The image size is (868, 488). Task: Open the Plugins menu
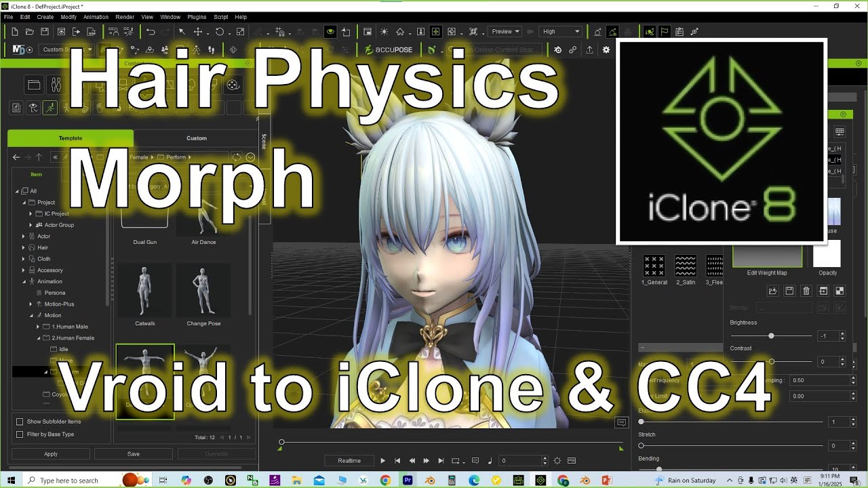197,17
